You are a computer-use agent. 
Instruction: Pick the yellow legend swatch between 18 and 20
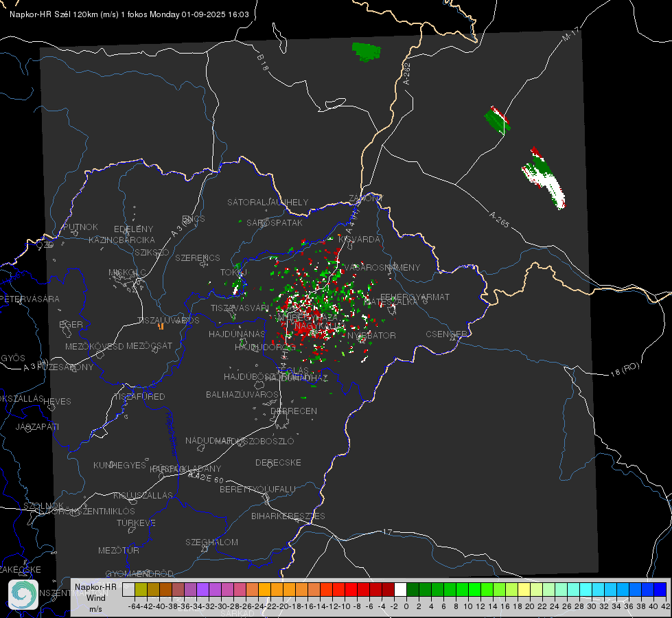[x=524, y=590]
